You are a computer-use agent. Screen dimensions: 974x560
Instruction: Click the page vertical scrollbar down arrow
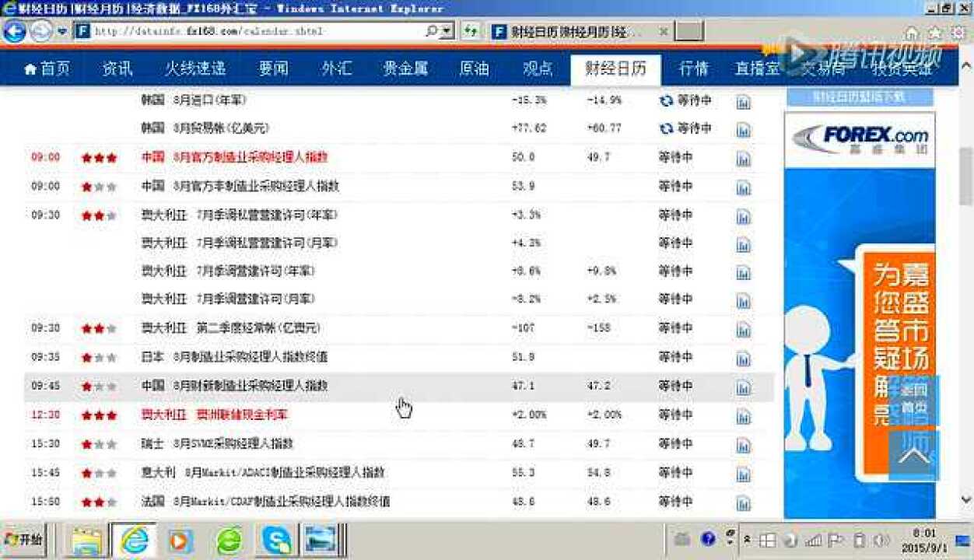click(966, 499)
